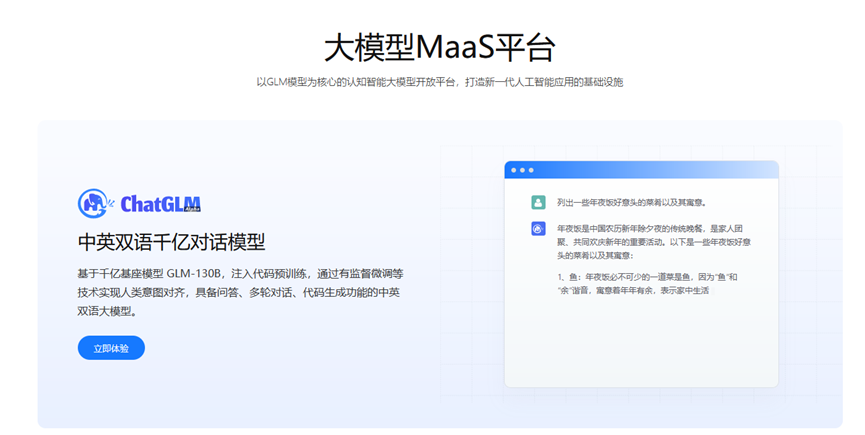Click the 中英双语千亿对话模型 heading
This screenshot has height=435, width=865.
pos(172,242)
